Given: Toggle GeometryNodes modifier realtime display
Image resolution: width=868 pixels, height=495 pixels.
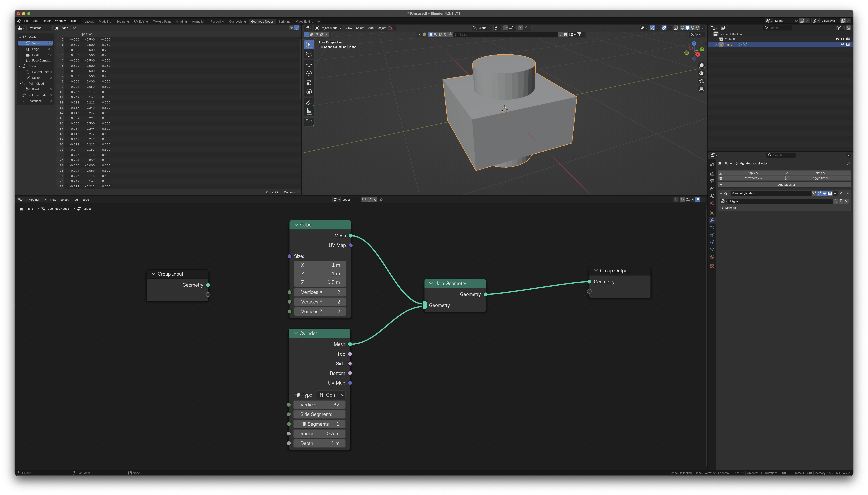Looking at the screenshot, I should pyautogui.click(x=824, y=193).
